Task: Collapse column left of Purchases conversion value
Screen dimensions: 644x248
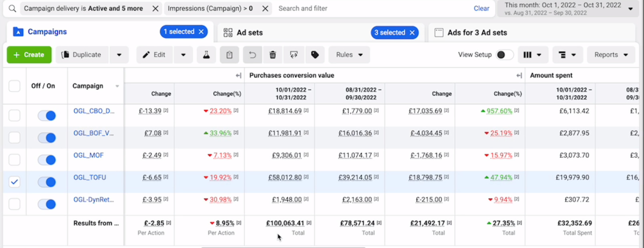Action: point(239,75)
